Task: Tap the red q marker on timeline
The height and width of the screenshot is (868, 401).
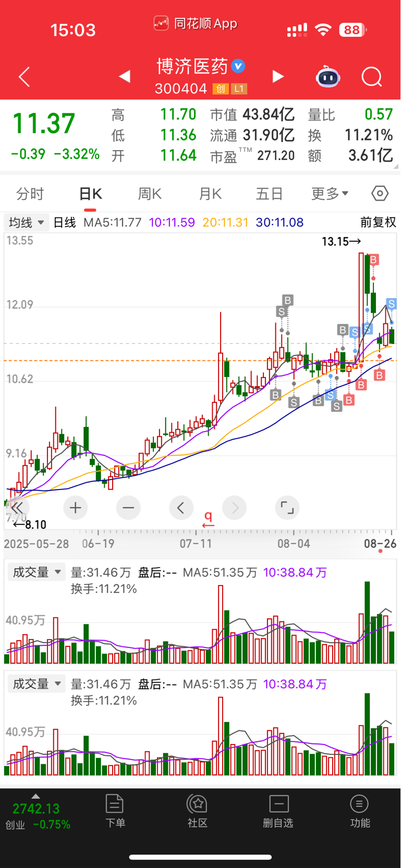Action: 208,519
